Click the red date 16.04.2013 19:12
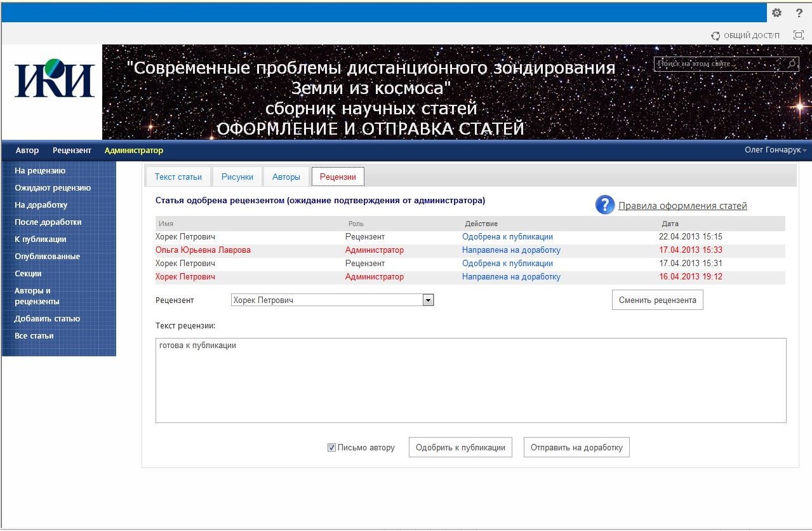The width and height of the screenshot is (812, 531). 691,277
